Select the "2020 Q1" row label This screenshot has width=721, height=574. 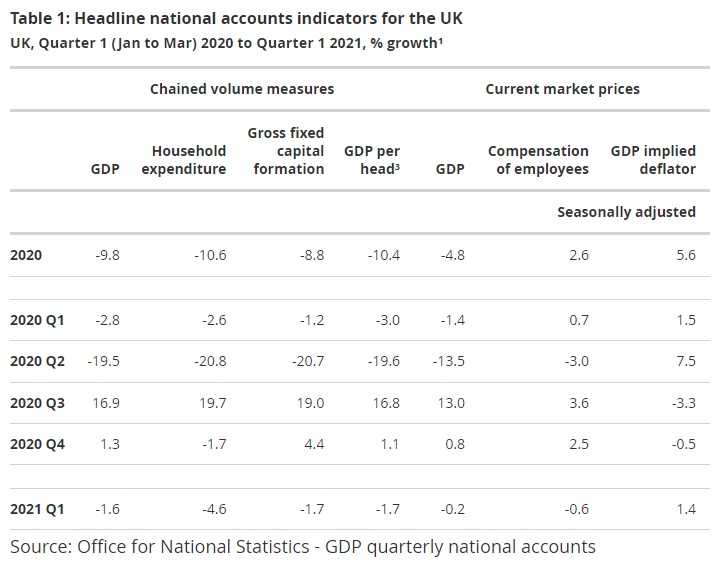coord(37,320)
